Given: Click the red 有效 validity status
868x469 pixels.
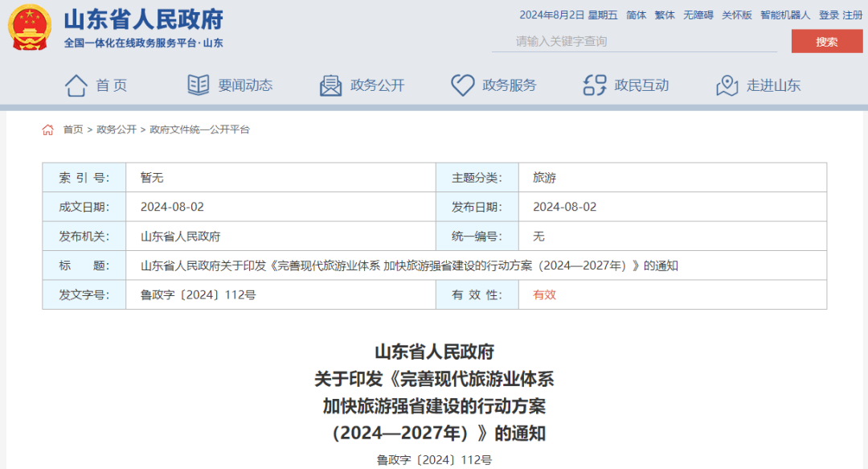Looking at the screenshot, I should [x=544, y=295].
